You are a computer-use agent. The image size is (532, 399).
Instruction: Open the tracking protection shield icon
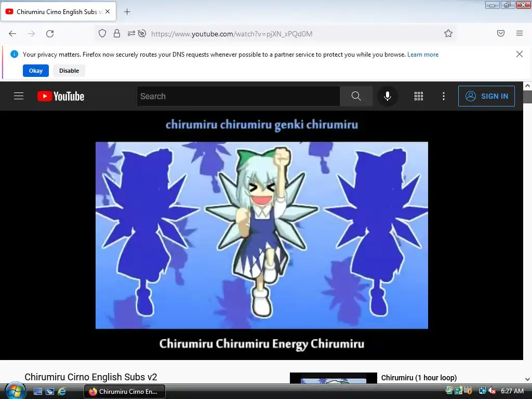[102, 33]
